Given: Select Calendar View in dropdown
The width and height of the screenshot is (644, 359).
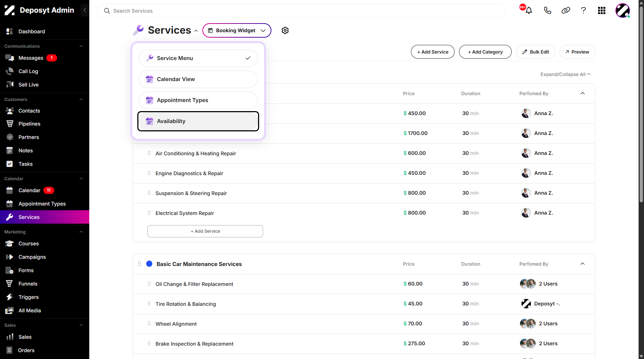Looking at the screenshot, I should click(198, 79).
